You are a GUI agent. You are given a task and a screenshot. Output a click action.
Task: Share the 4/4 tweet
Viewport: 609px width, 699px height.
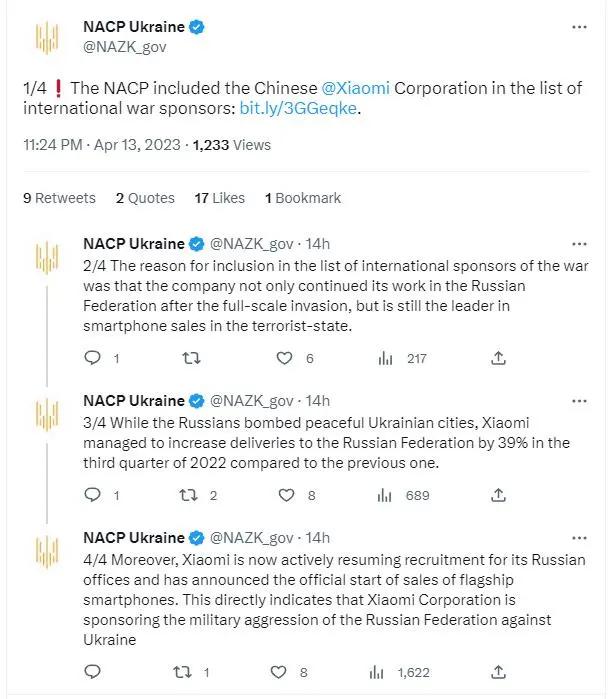(499, 673)
